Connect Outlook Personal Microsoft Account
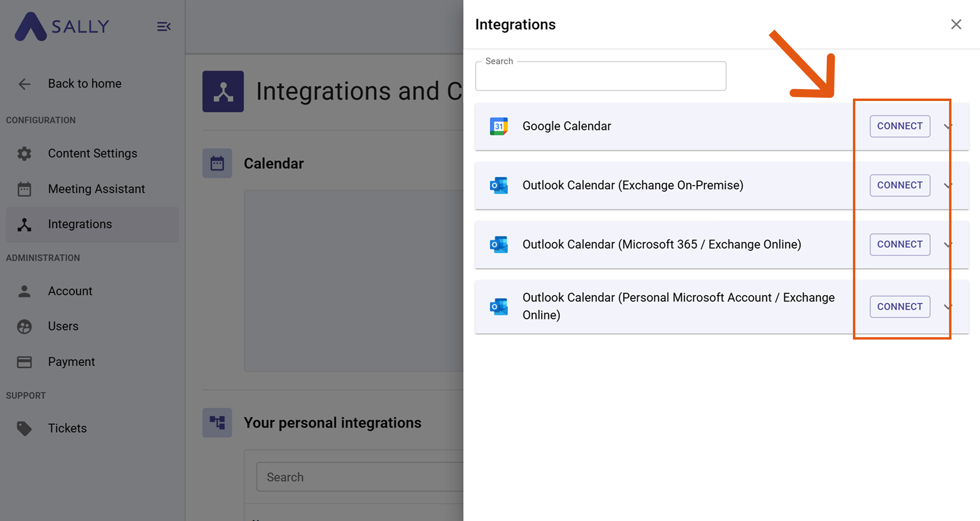980x521 pixels. pos(900,307)
